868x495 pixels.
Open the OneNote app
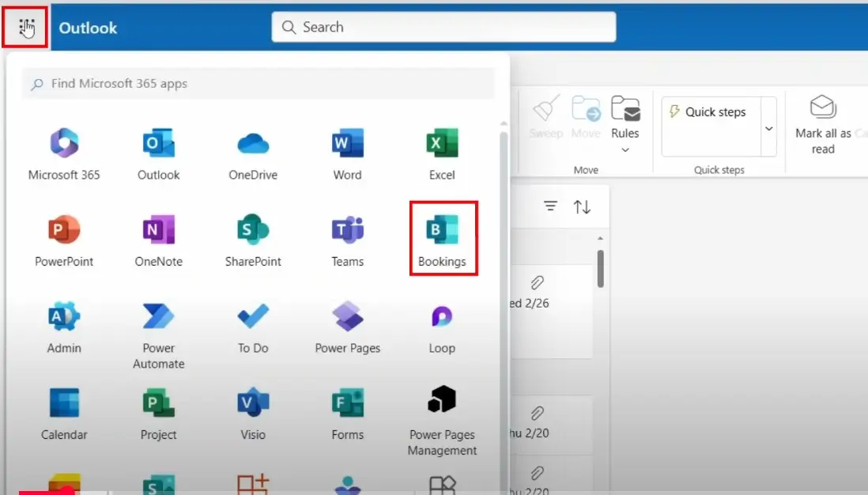tap(158, 238)
